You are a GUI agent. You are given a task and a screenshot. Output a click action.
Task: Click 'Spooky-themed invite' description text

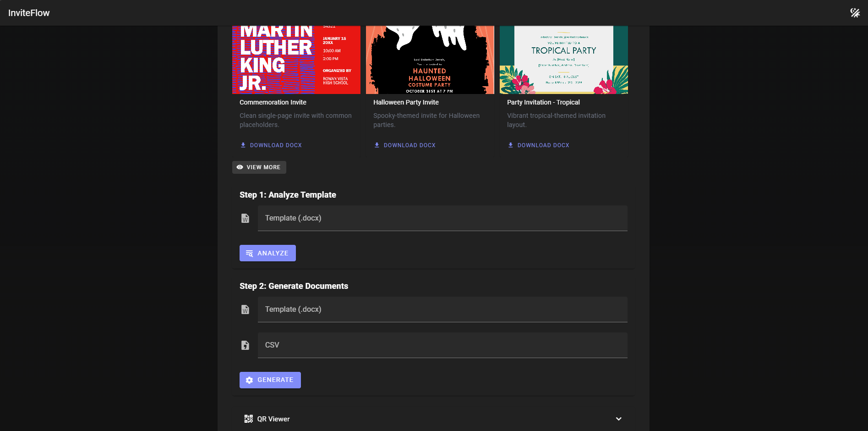click(x=426, y=120)
